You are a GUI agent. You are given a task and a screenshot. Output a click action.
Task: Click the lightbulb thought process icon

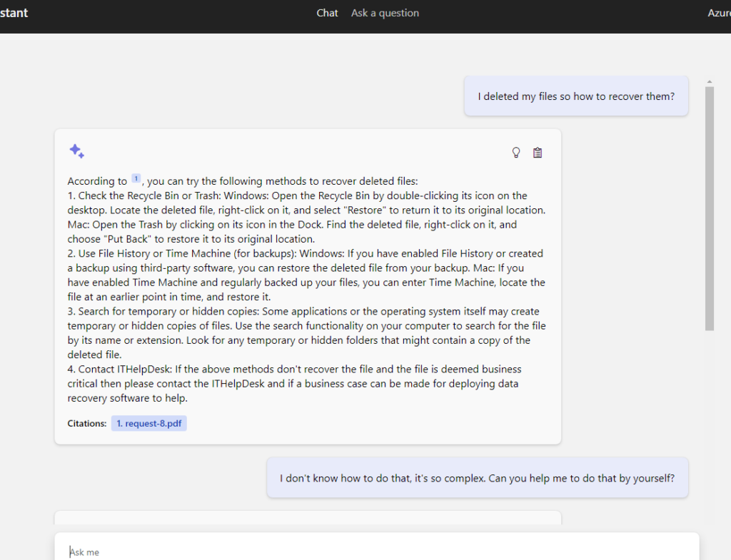pos(516,153)
